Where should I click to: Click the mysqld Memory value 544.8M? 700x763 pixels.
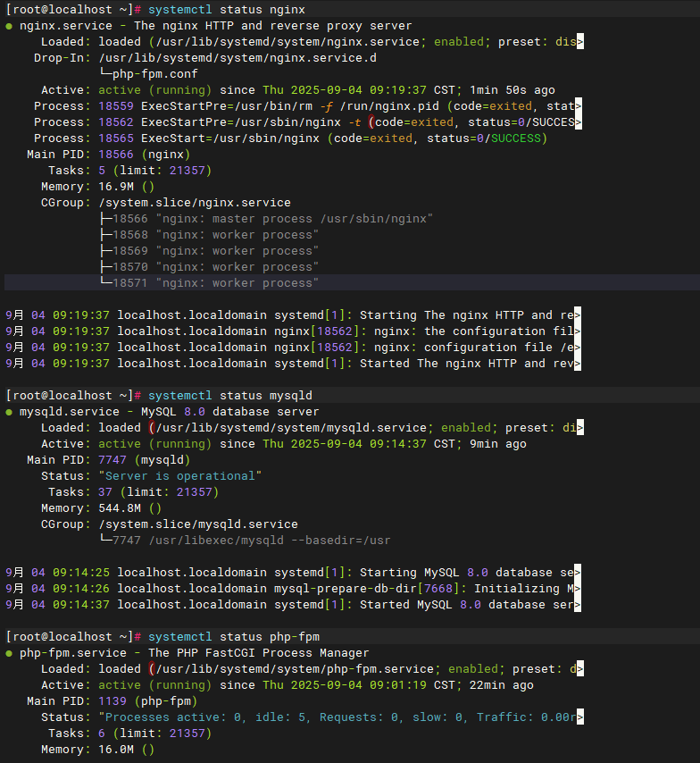point(120,508)
